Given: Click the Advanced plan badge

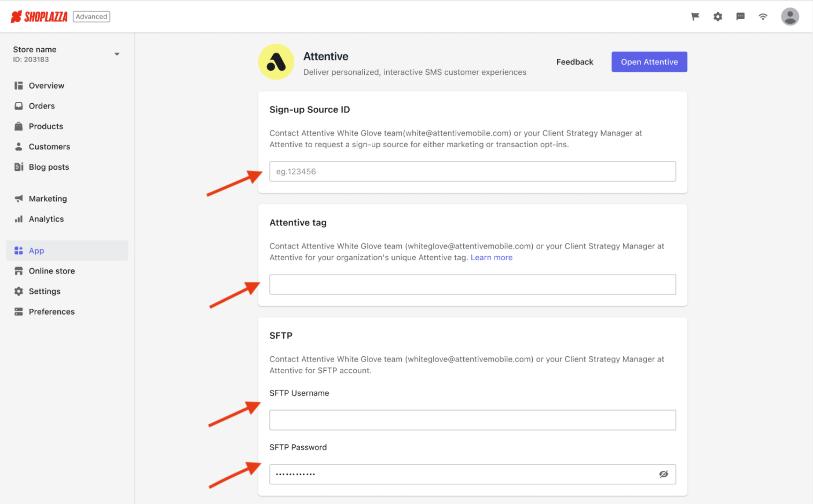Looking at the screenshot, I should tap(91, 16).
